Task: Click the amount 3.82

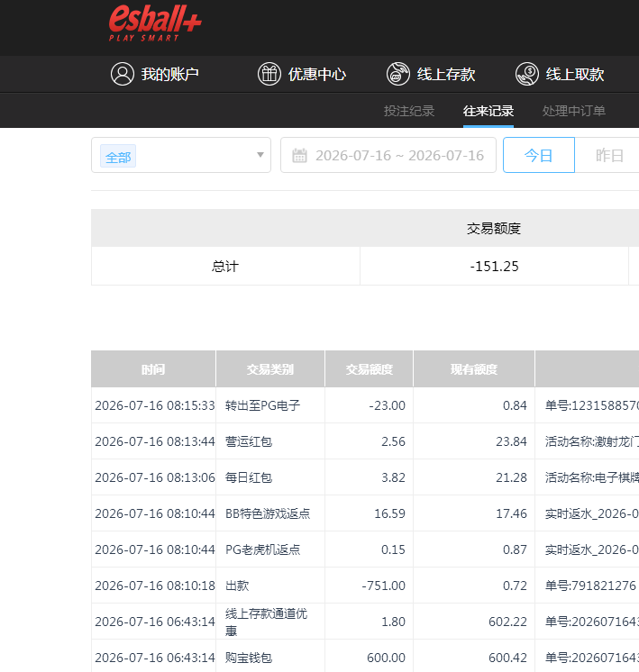Action: coord(393,477)
